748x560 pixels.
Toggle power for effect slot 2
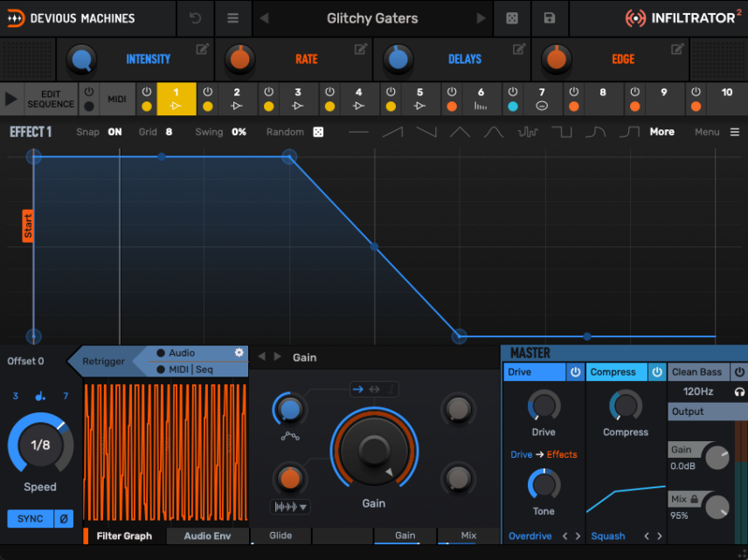[x=207, y=92]
